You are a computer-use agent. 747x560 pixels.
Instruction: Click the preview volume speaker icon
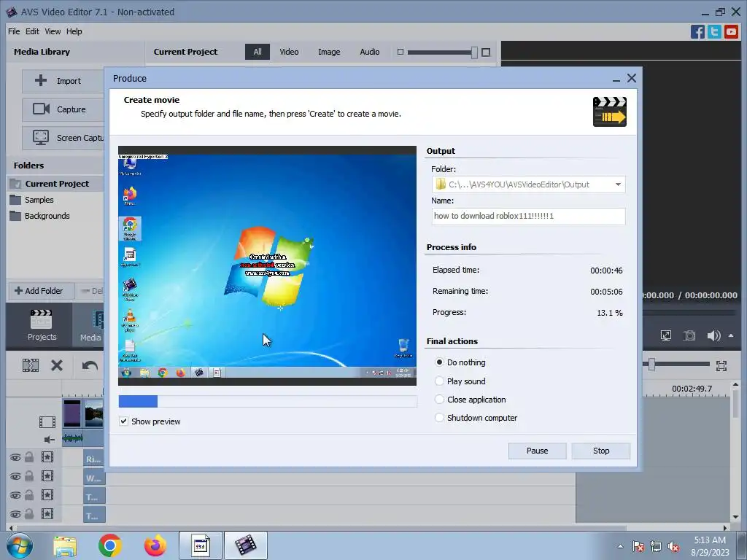point(713,335)
